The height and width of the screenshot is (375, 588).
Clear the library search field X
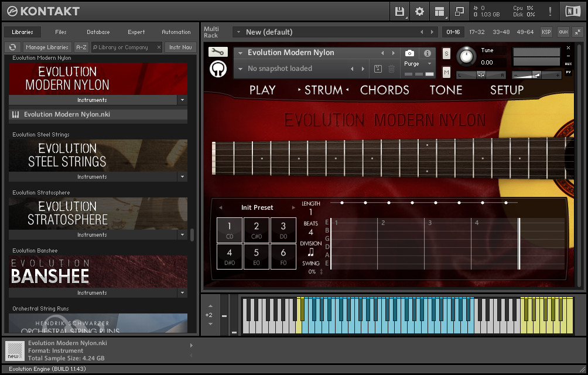pos(159,47)
